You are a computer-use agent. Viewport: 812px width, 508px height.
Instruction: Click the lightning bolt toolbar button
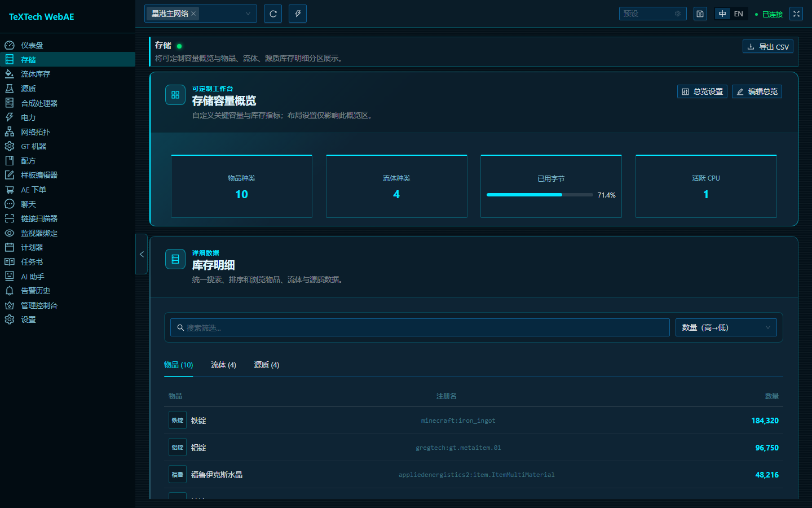[298, 14]
